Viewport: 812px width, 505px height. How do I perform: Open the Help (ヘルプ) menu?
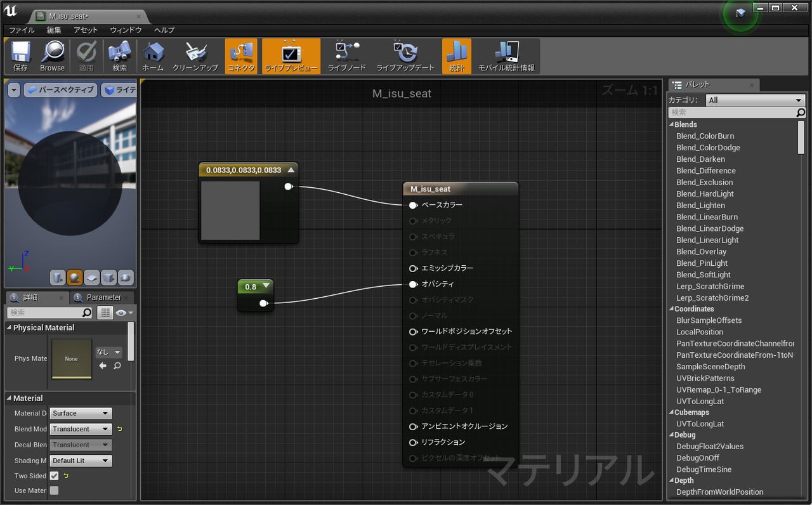pyautogui.click(x=164, y=30)
